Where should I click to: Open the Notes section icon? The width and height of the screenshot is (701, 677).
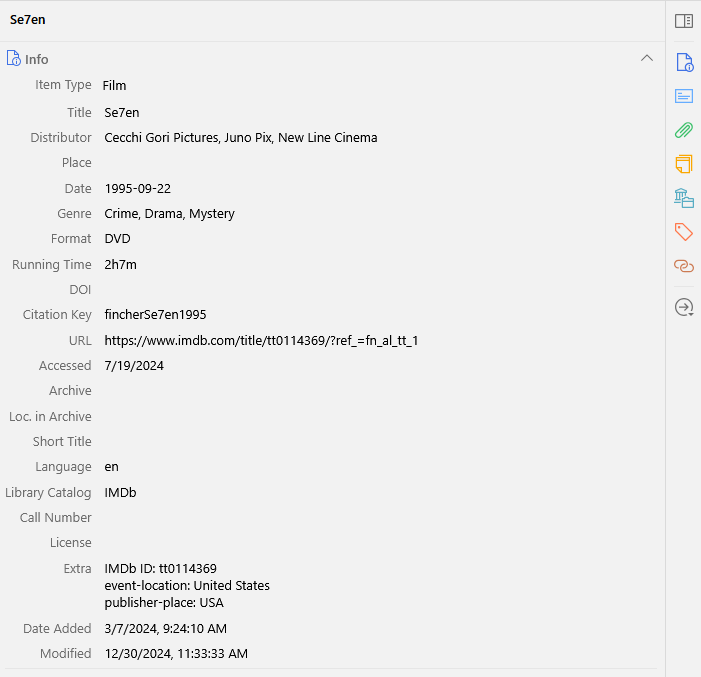684,164
